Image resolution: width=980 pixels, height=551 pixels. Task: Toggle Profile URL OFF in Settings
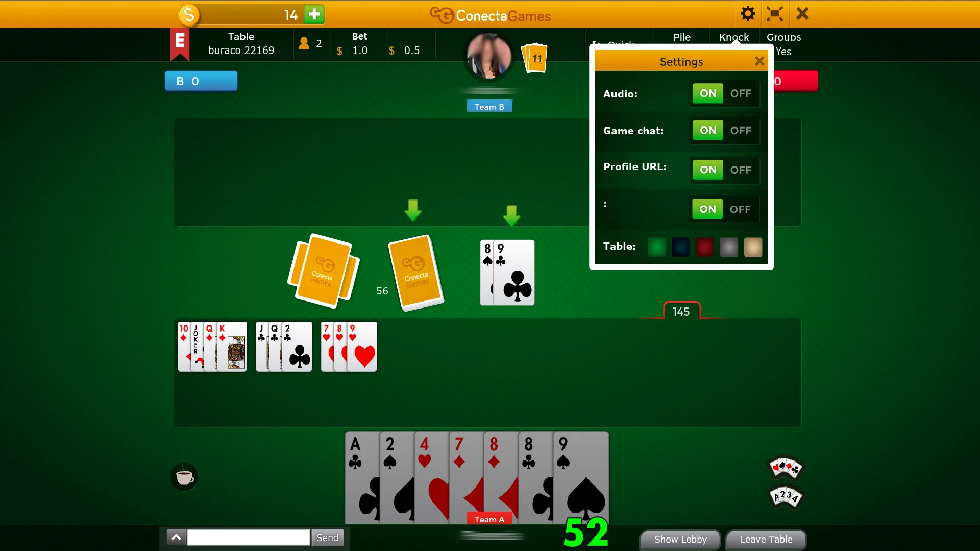(741, 169)
